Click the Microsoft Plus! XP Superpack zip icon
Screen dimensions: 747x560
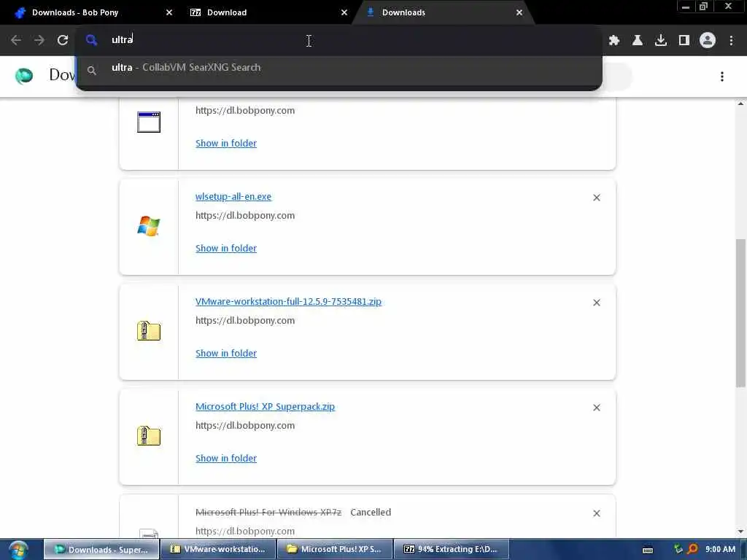point(149,435)
